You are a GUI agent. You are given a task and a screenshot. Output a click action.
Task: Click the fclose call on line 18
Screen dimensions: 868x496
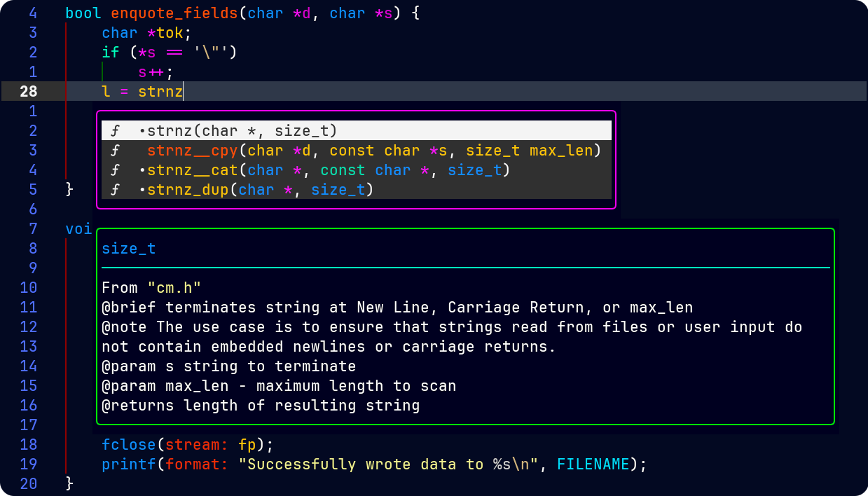(129, 445)
